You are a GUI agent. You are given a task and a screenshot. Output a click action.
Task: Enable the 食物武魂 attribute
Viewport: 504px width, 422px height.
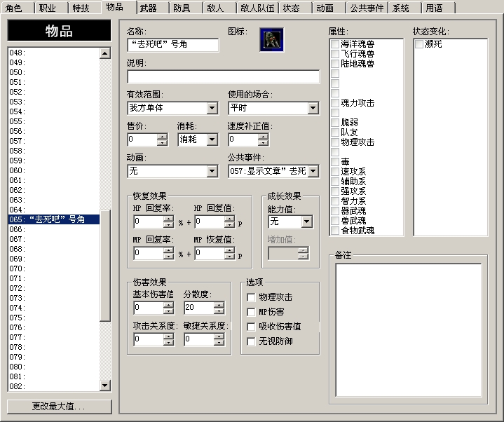335,231
